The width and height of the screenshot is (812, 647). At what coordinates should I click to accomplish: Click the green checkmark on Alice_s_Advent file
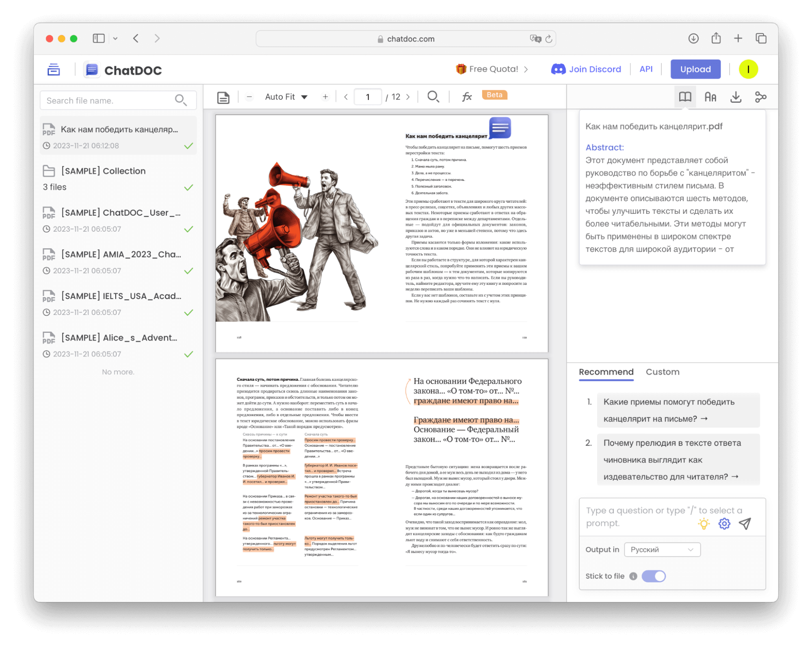[188, 354]
